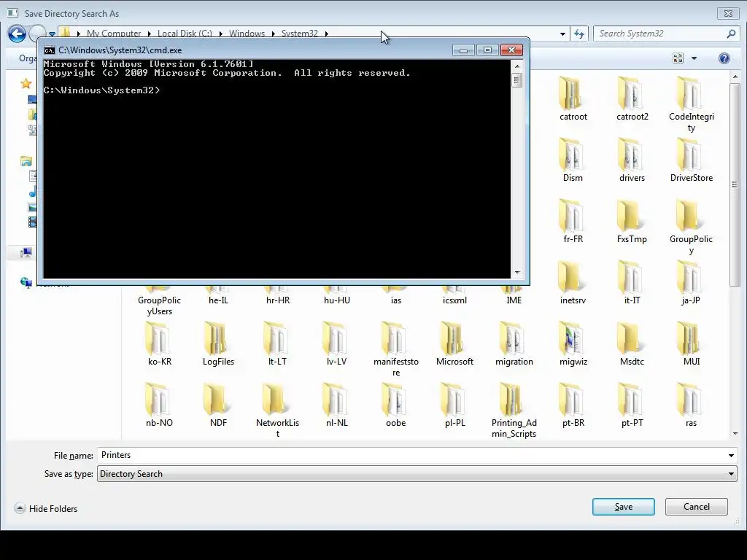Open the drivers folder
Screen dimensions: 747x560
[632, 160]
